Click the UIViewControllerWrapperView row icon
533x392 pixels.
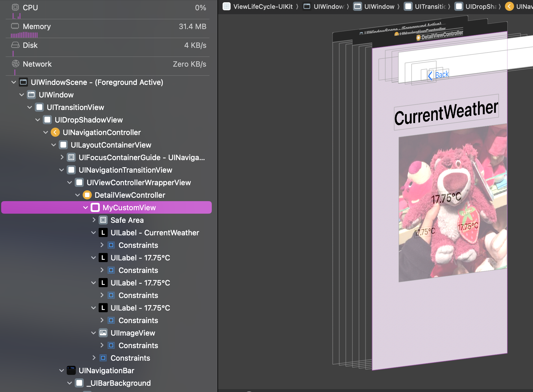tap(79, 183)
